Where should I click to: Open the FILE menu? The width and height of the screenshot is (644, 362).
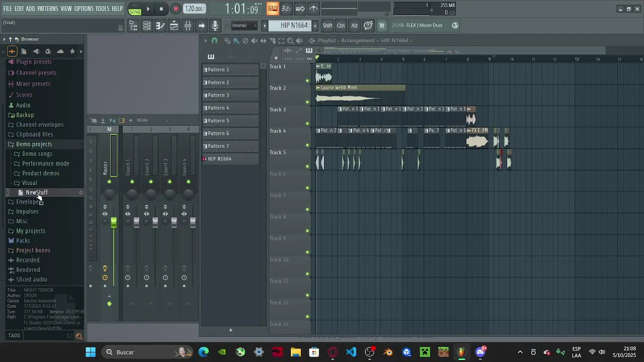click(8, 9)
